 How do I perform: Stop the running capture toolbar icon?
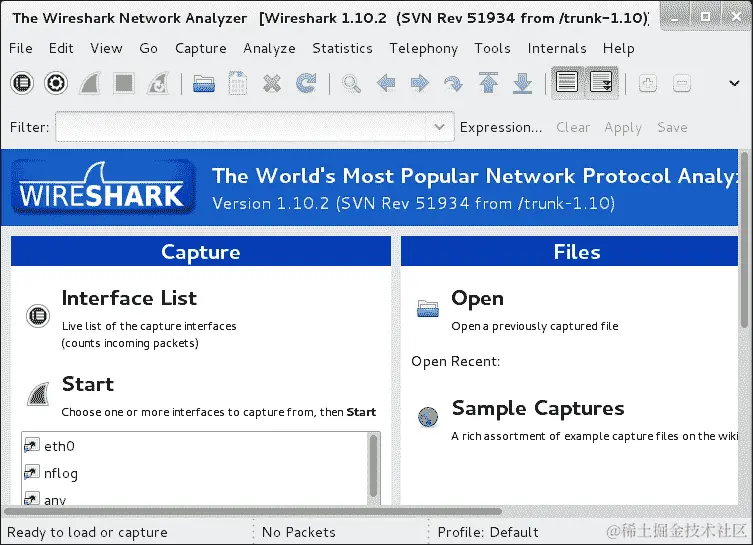[124, 83]
